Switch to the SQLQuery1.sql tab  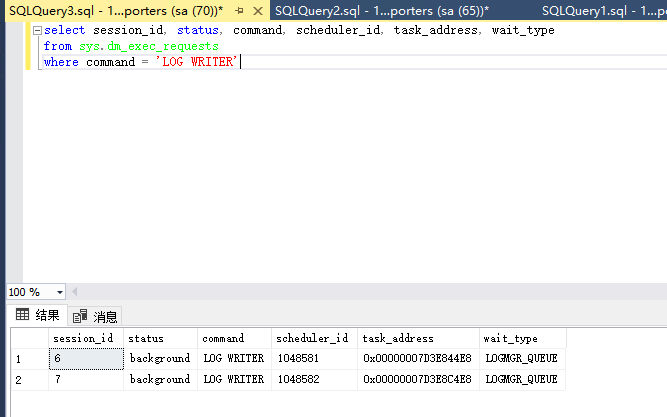tap(604, 11)
